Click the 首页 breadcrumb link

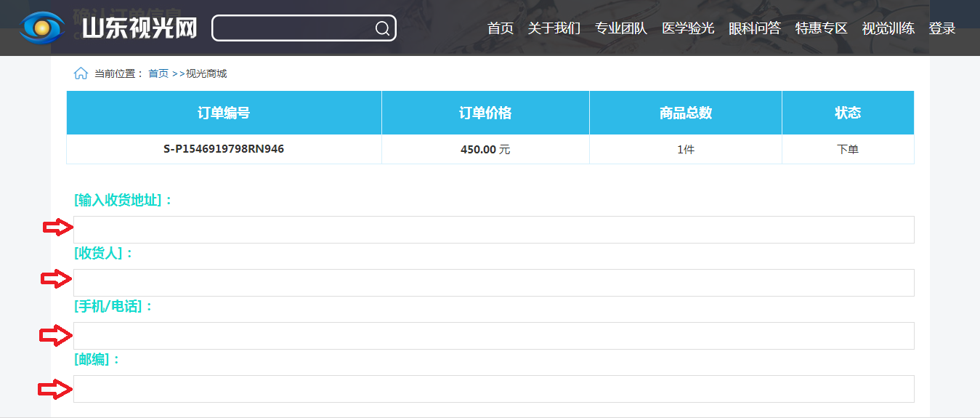coord(158,73)
